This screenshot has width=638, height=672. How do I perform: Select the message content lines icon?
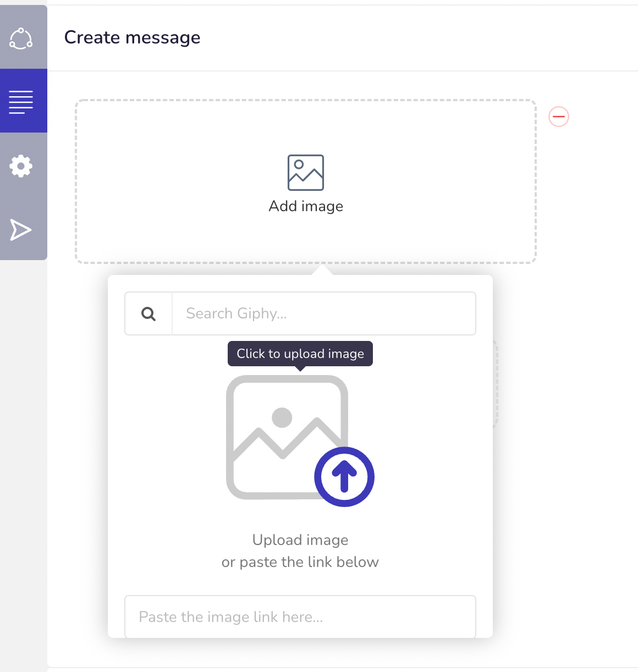coord(21,102)
